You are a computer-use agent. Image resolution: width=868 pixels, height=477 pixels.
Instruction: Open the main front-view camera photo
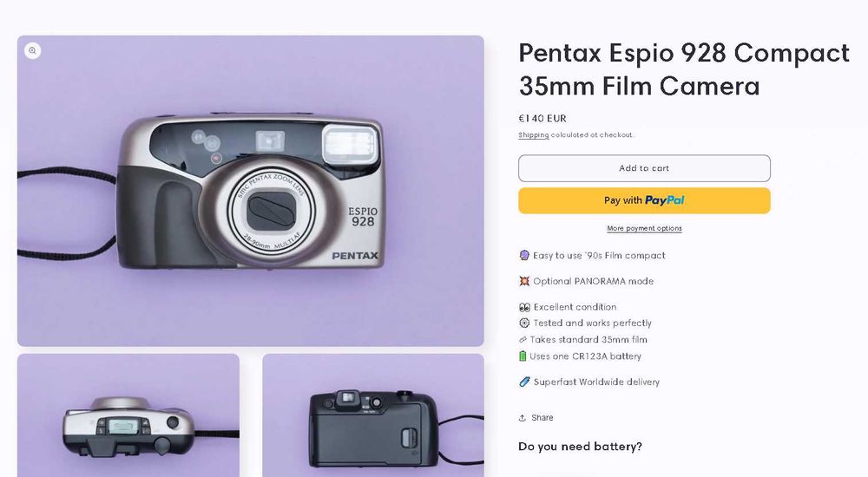tap(250, 191)
